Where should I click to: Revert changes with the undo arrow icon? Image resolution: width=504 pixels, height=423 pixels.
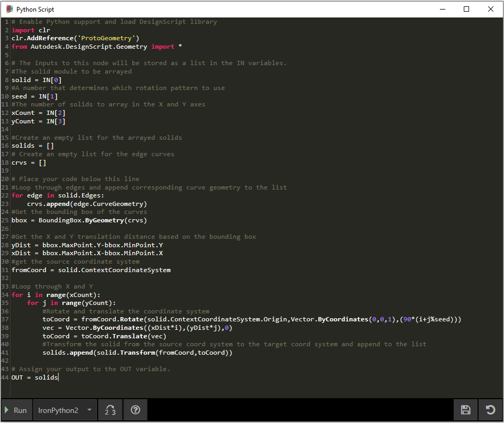[x=490, y=410]
